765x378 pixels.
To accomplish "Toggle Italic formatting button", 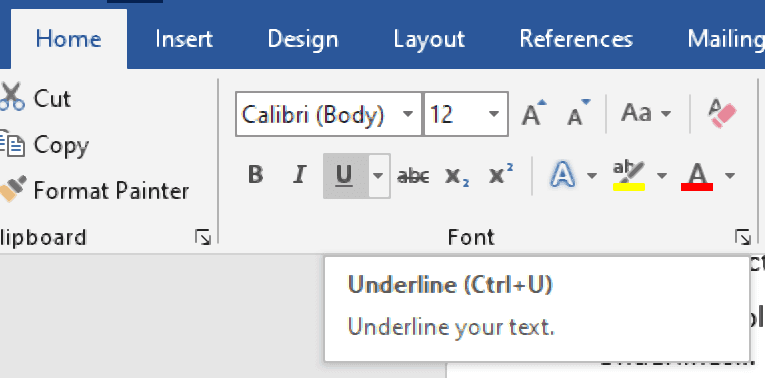I will [x=300, y=175].
